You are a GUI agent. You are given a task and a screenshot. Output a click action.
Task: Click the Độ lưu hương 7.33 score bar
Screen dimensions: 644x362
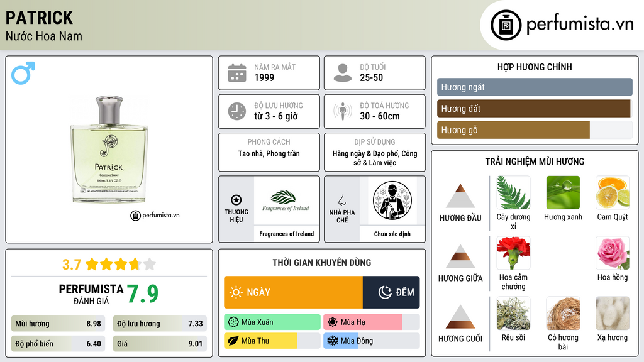[x=160, y=324]
